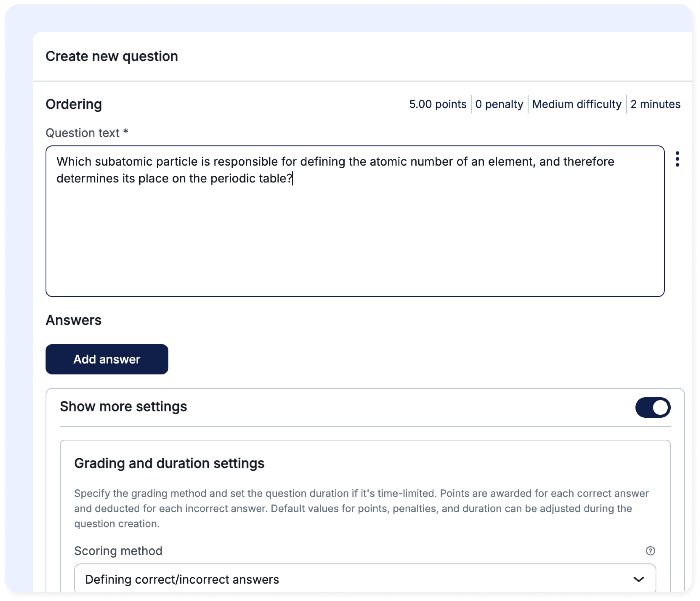Click the Show more settings label

(123, 407)
